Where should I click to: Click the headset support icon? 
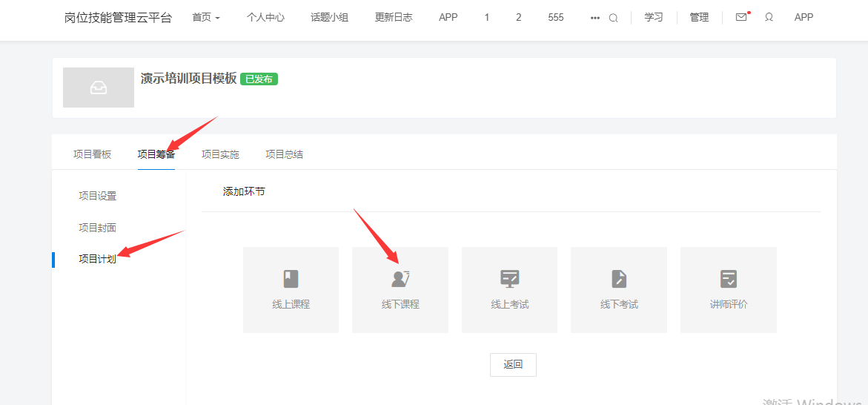tap(769, 17)
